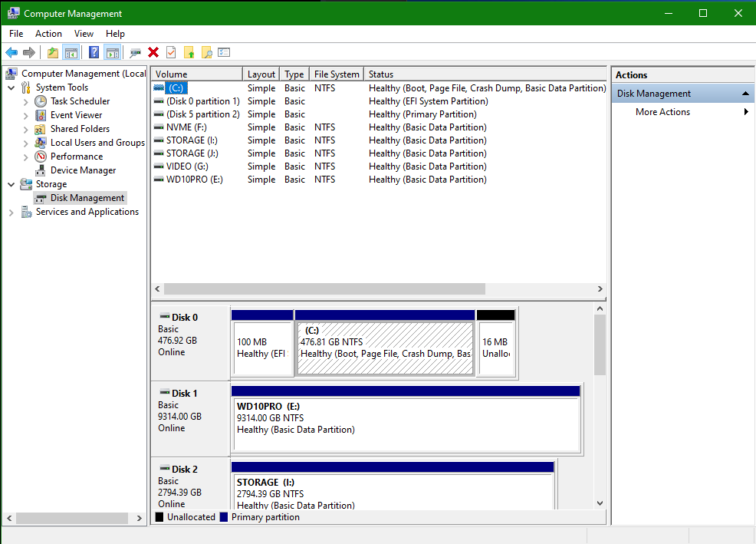Expand the Services and Applications node
The width and height of the screenshot is (756, 544).
[11, 211]
